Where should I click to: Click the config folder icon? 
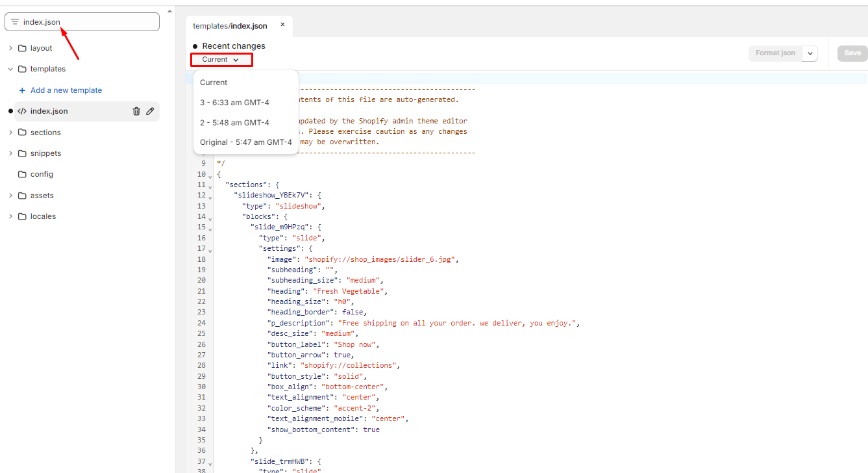click(x=22, y=174)
